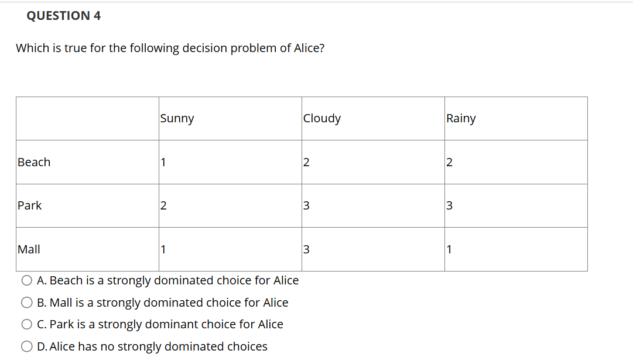Click the Beach row label

(34, 162)
